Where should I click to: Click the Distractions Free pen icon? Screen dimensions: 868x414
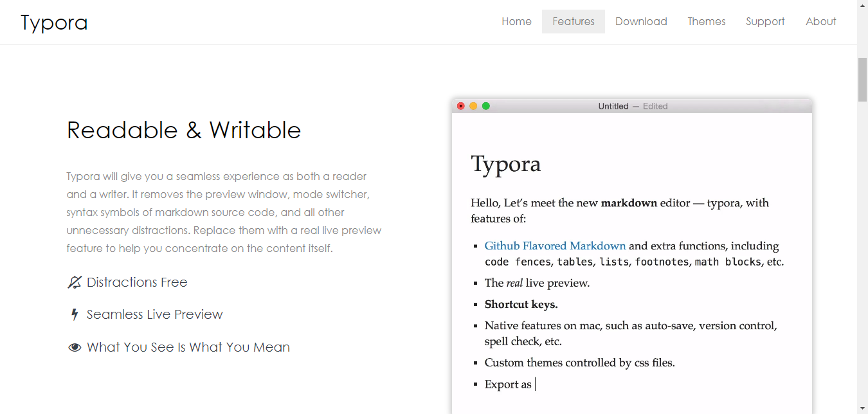[73, 282]
